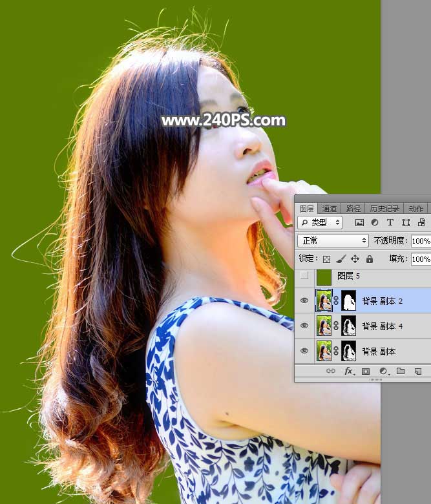Click link layers icon at panel bottom
This screenshot has height=504, width=431.
[331, 371]
